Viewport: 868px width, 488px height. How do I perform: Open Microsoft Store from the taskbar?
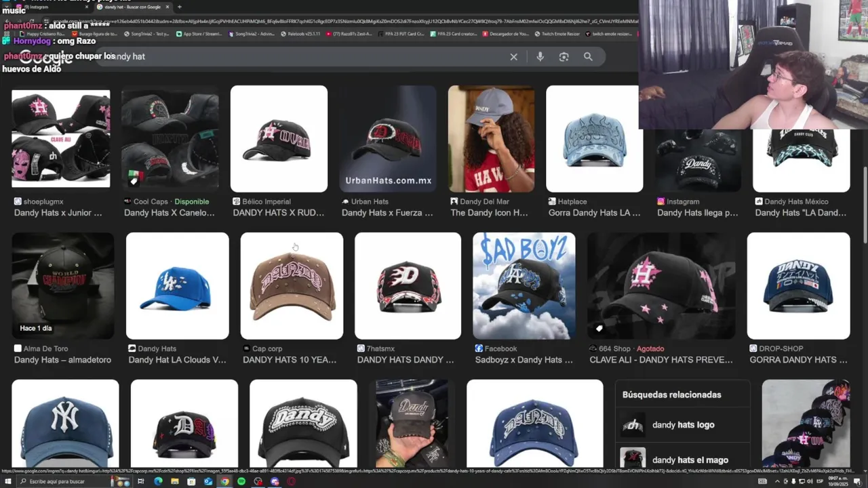[x=191, y=481]
